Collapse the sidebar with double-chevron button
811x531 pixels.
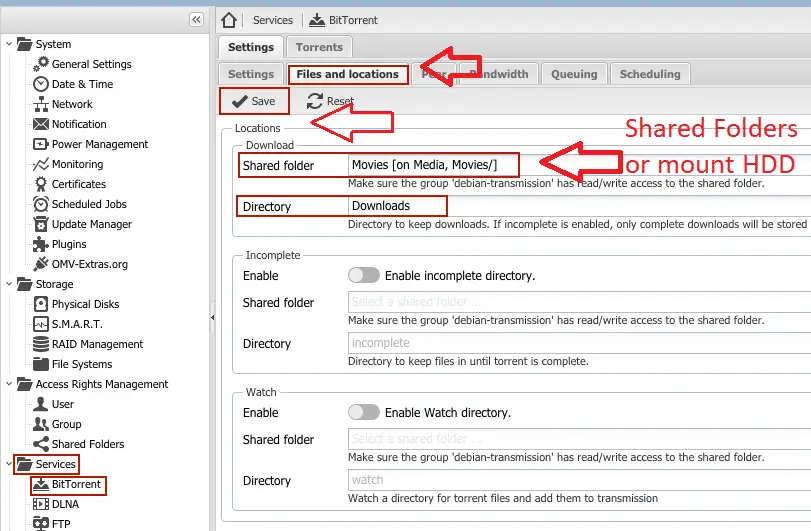point(196,20)
